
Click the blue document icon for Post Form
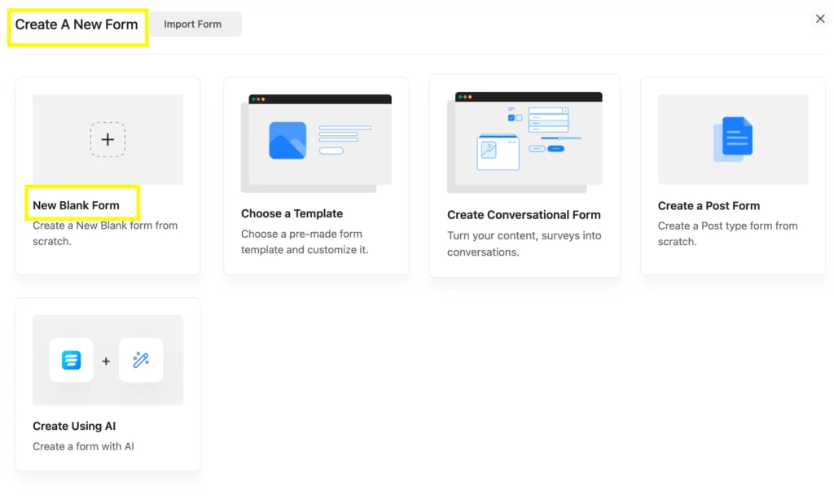(x=735, y=137)
